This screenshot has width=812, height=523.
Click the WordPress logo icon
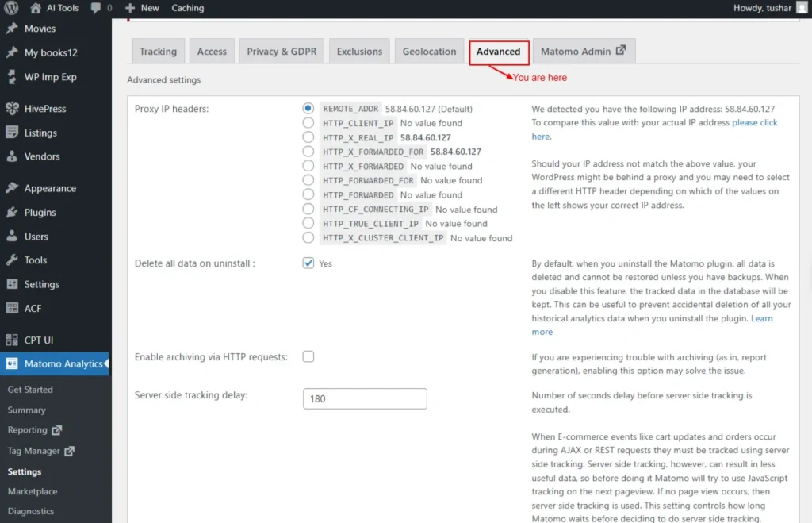coord(11,8)
